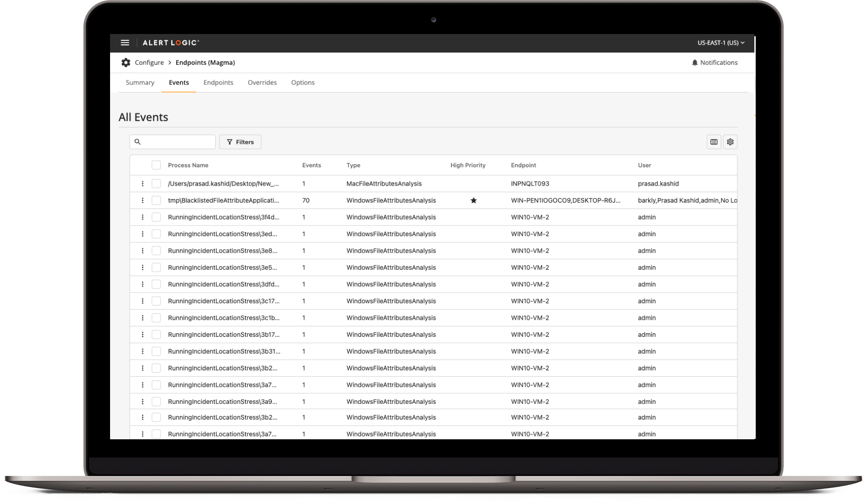Viewport: 868px width, 501px height.
Task: Open the Options tab
Action: [302, 82]
